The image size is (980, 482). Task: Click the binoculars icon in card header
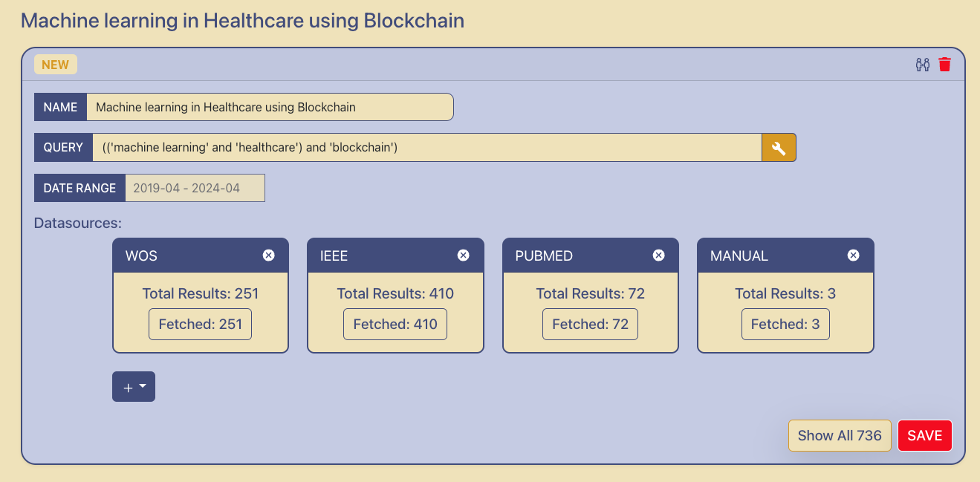tap(923, 65)
